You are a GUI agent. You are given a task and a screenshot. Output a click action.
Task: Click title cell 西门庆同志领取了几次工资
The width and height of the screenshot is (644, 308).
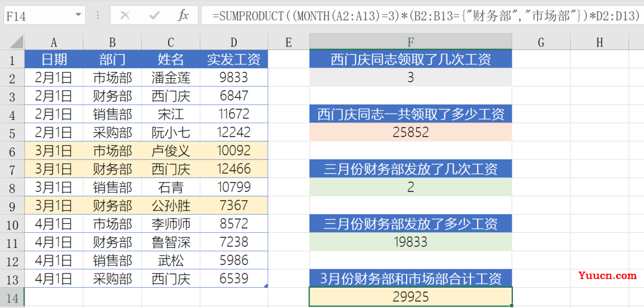pos(411,59)
